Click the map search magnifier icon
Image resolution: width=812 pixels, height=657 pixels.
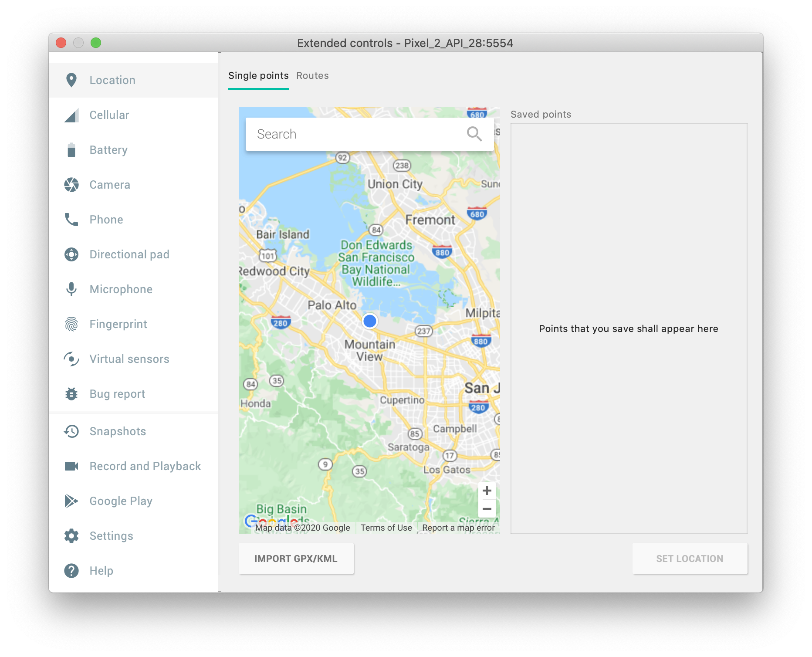point(474,134)
